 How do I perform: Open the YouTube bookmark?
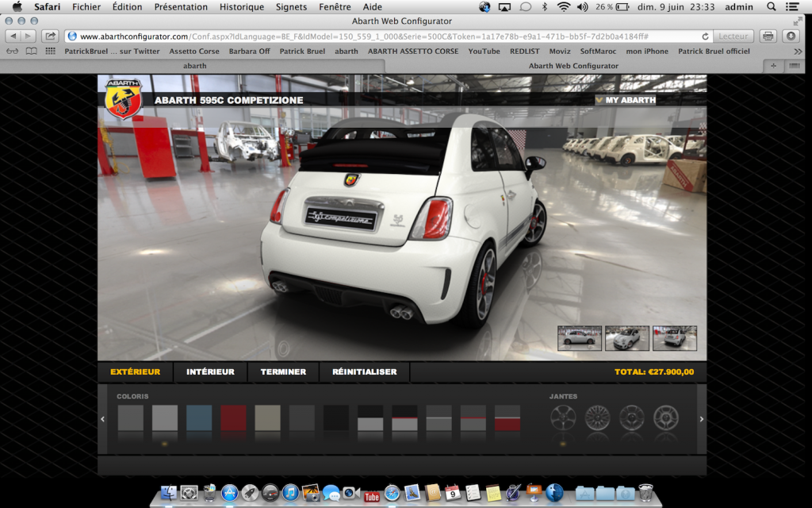[x=485, y=52]
